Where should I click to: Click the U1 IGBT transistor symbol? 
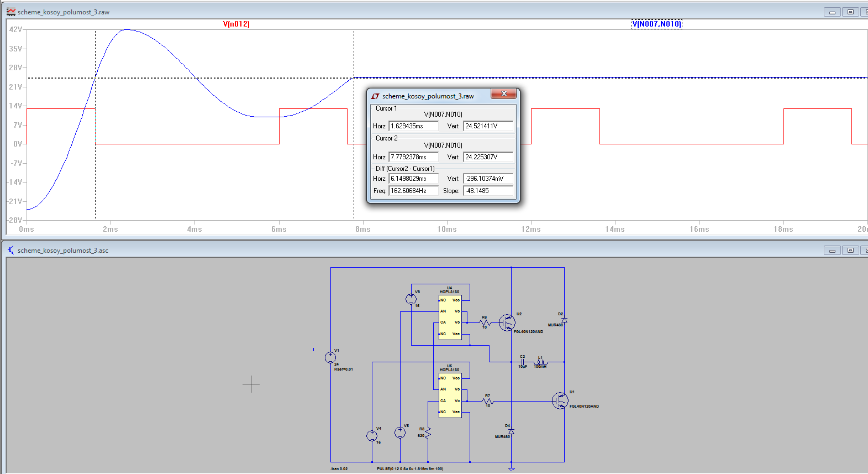coord(560,400)
